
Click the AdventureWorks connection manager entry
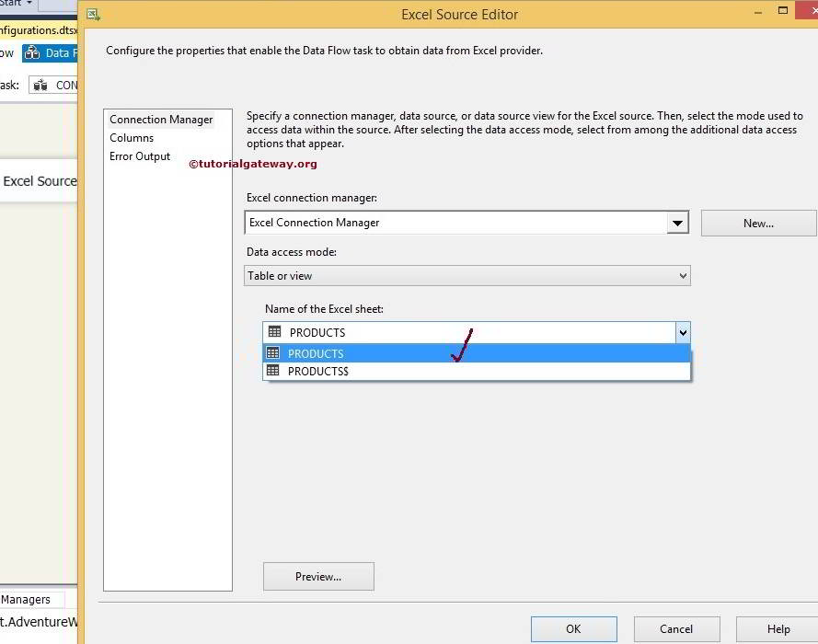37,622
